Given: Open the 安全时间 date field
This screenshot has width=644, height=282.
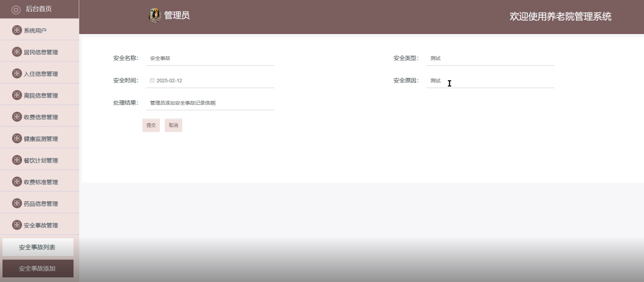Looking at the screenshot, I should 210,81.
